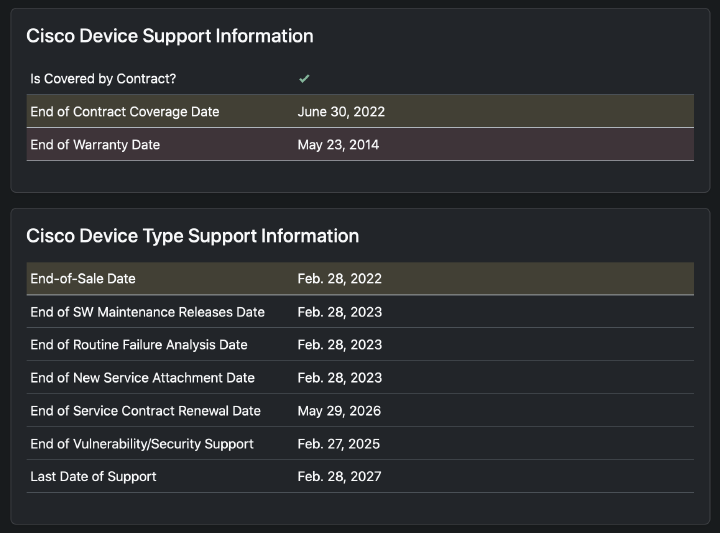Select 'End of Service Contract Renewal Date' label
The image size is (720, 533).
pos(146,411)
